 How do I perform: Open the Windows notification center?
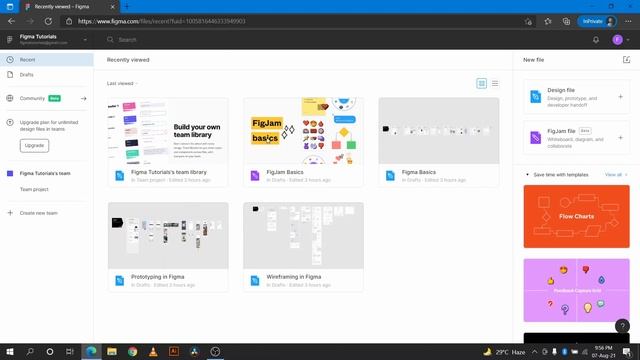(627, 351)
